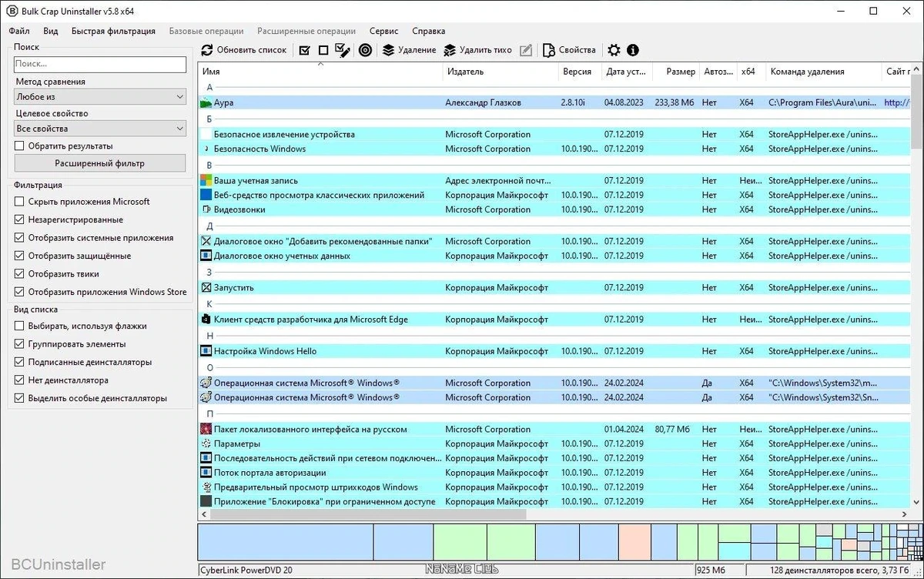
Task: Sort list by Имя column header
Action: pos(320,72)
